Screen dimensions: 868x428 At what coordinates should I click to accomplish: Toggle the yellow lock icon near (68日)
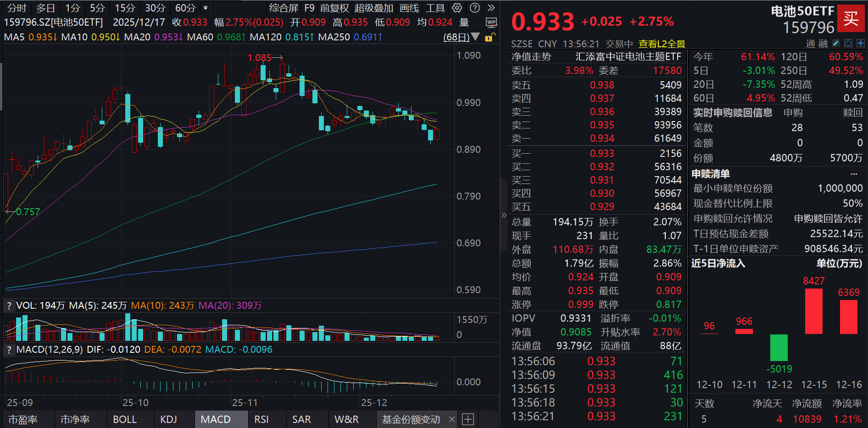[489, 38]
